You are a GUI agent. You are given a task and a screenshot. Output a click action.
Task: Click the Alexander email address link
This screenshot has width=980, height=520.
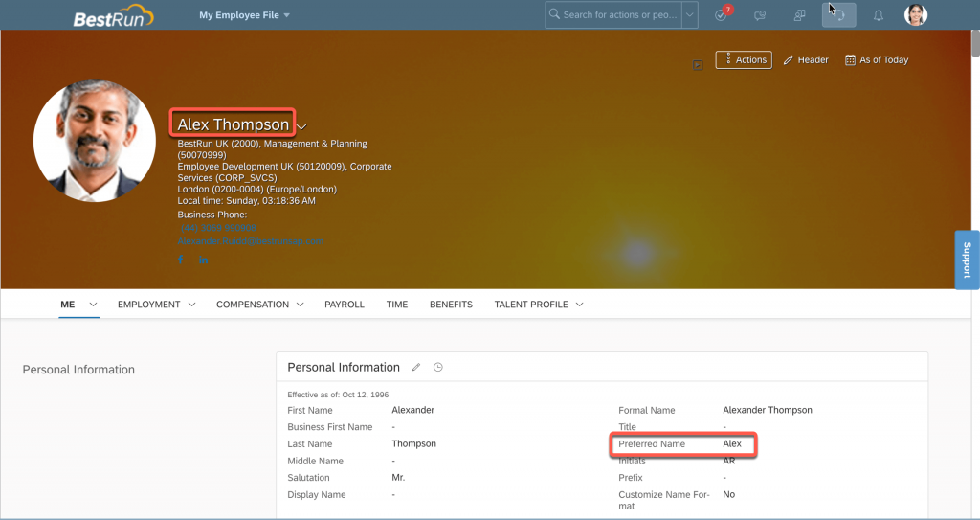(x=250, y=241)
